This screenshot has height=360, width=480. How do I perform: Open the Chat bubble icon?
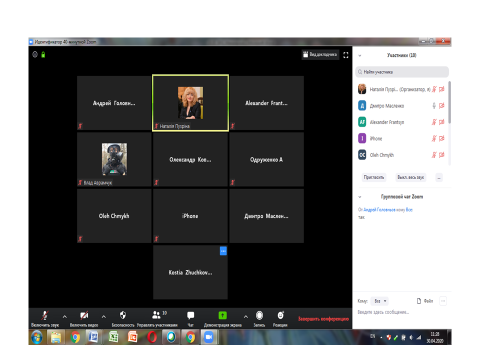(x=191, y=315)
